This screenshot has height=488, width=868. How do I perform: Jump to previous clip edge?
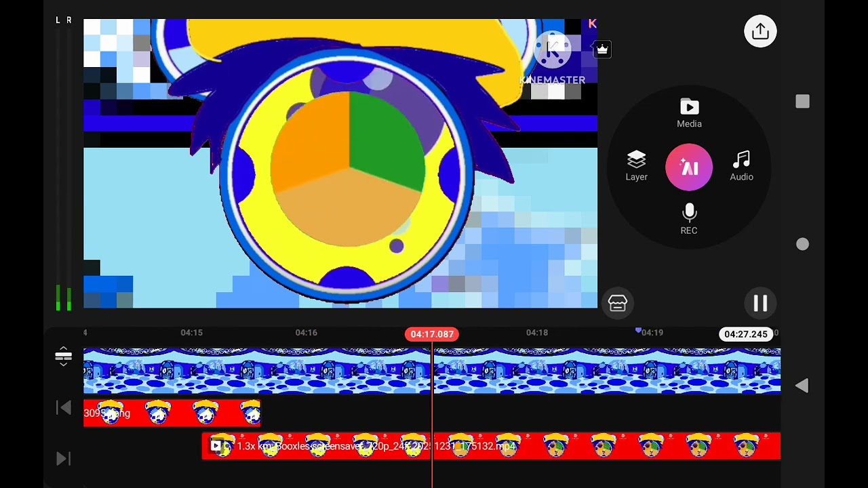point(63,407)
